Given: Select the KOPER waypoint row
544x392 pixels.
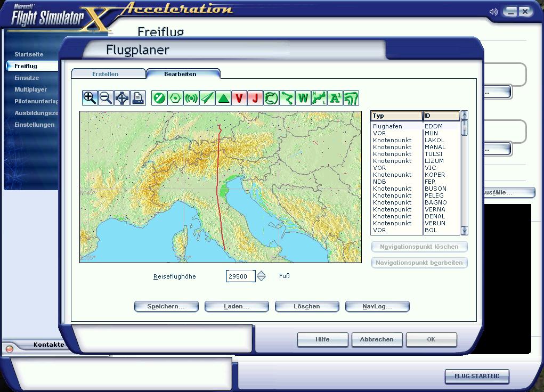Looking at the screenshot, I should point(415,175).
